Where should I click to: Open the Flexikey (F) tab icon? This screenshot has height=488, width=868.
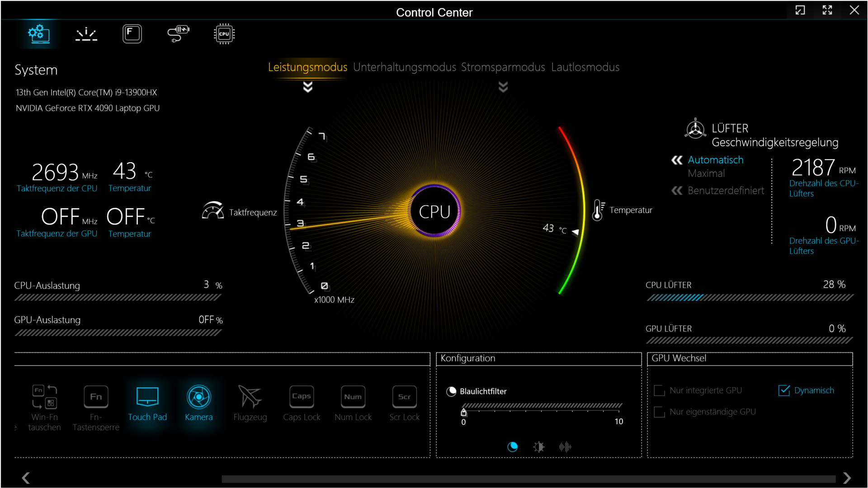(x=132, y=34)
